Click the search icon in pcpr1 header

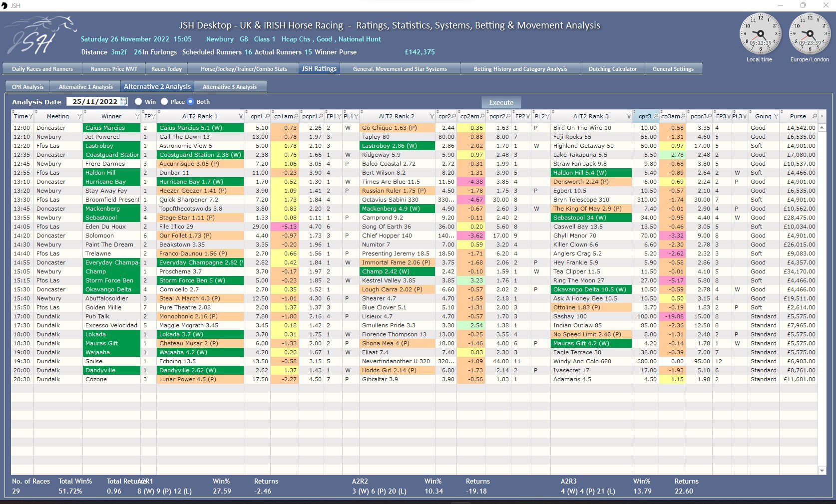click(321, 116)
